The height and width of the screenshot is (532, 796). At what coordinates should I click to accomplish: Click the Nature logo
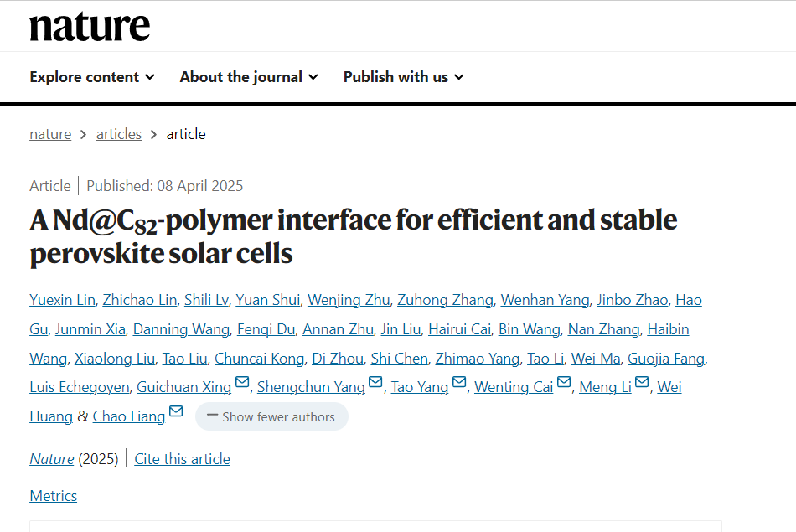pyautogui.click(x=90, y=27)
